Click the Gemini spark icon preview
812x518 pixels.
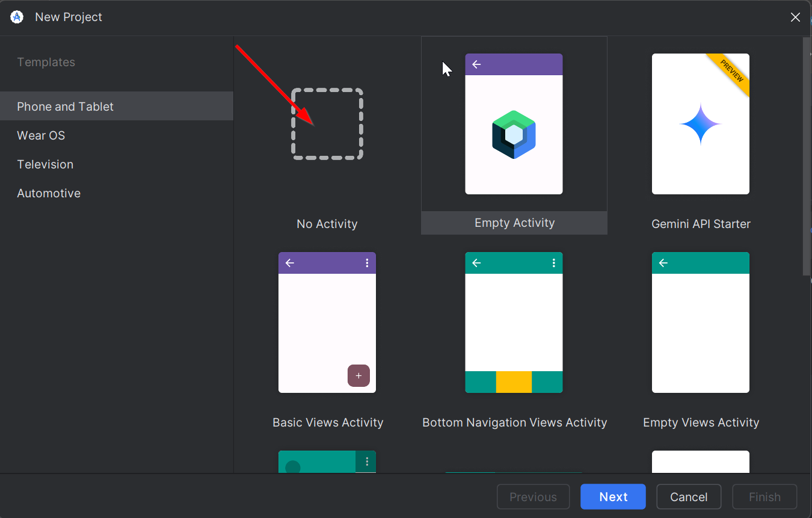[700, 125]
